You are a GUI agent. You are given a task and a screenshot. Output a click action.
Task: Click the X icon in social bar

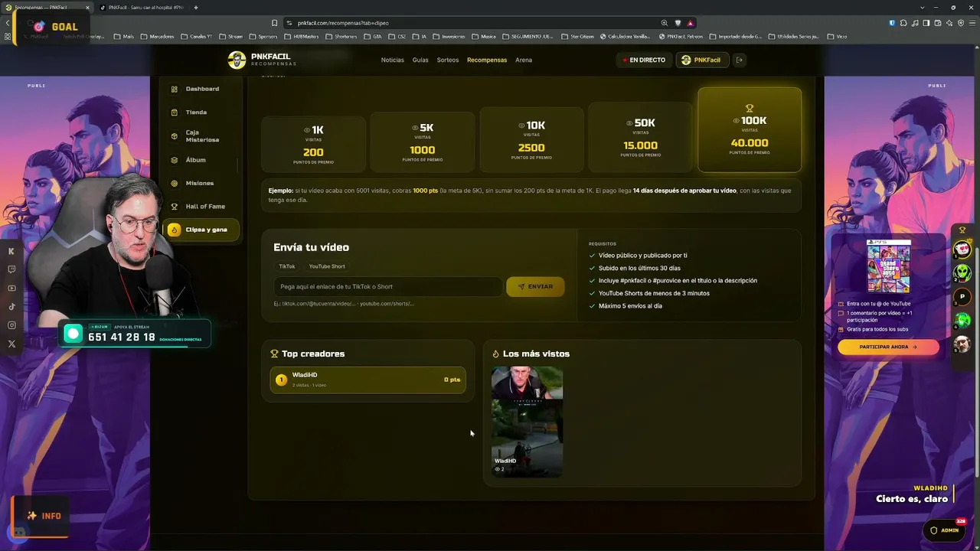(11, 344)
